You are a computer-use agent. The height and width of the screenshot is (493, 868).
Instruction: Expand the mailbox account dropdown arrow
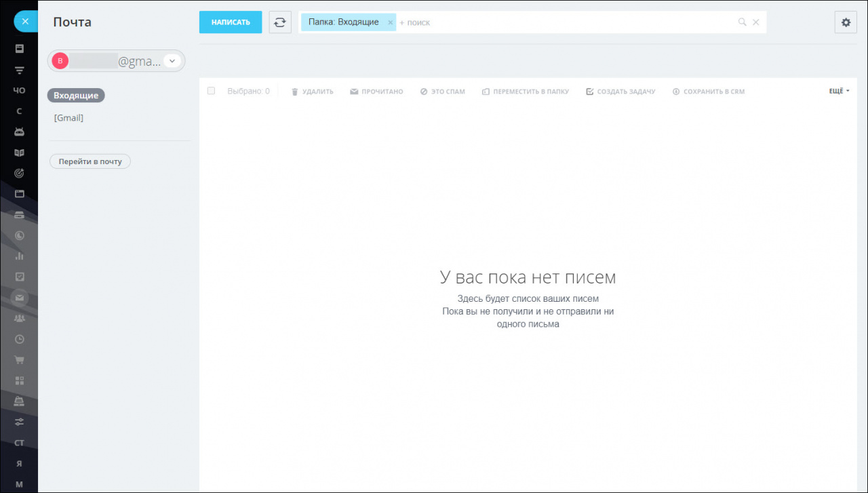(x=172, y=61)
